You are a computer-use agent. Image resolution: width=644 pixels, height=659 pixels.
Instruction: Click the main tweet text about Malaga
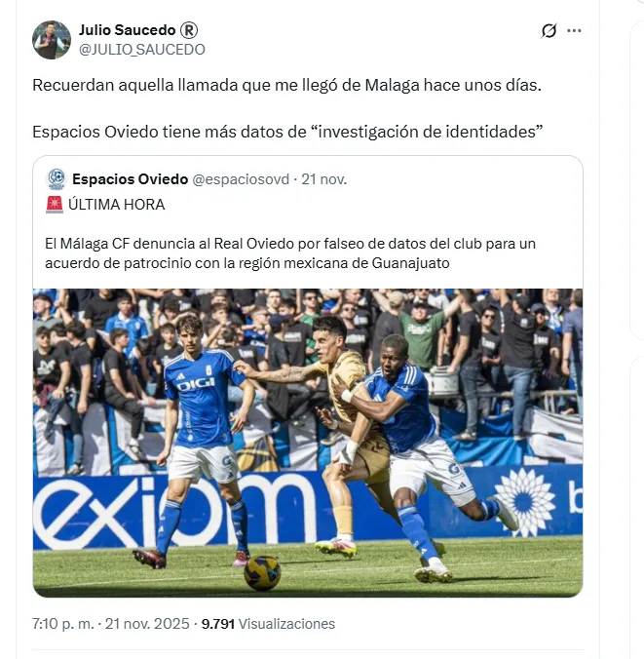pyautogui.click(x=286, y=86)
